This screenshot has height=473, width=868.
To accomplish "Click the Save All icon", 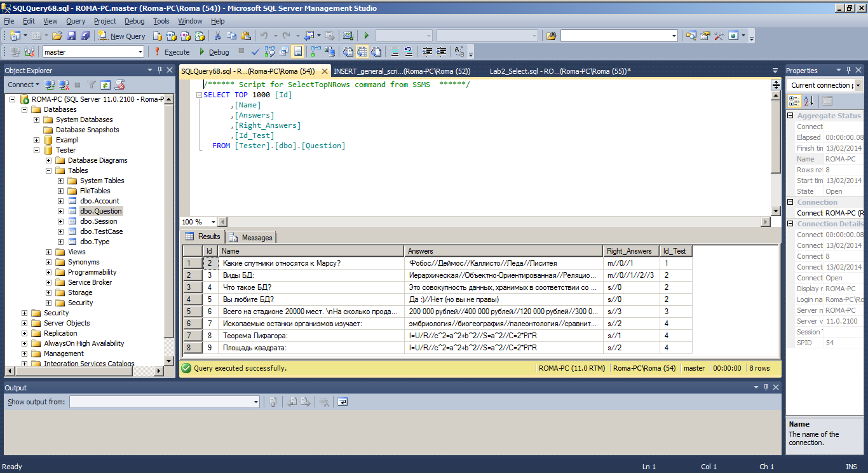I will [x=85, y=36].
